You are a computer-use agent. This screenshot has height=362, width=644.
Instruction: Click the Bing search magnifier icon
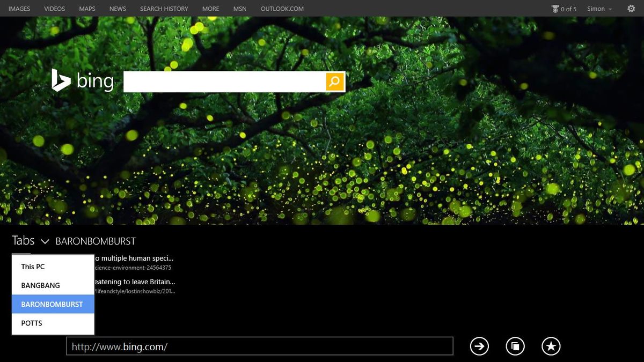334,82
